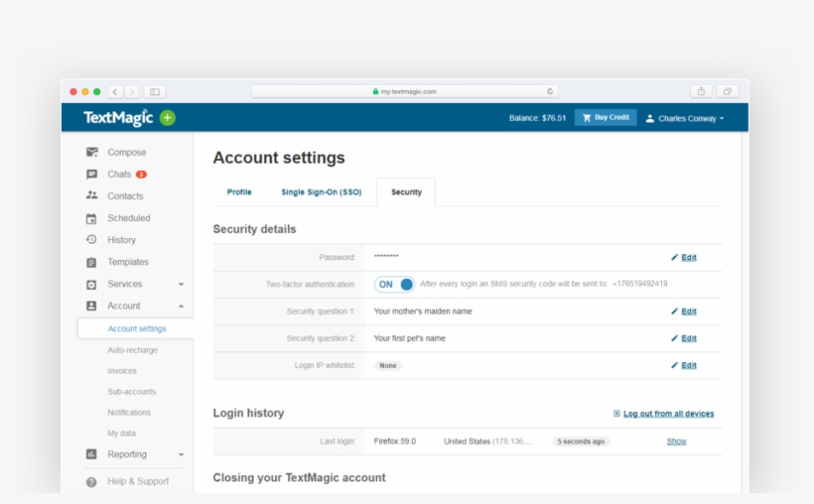This screenshot has height=504, width=814.
Task: Open History in the sidebar
Action: [121, 240]
